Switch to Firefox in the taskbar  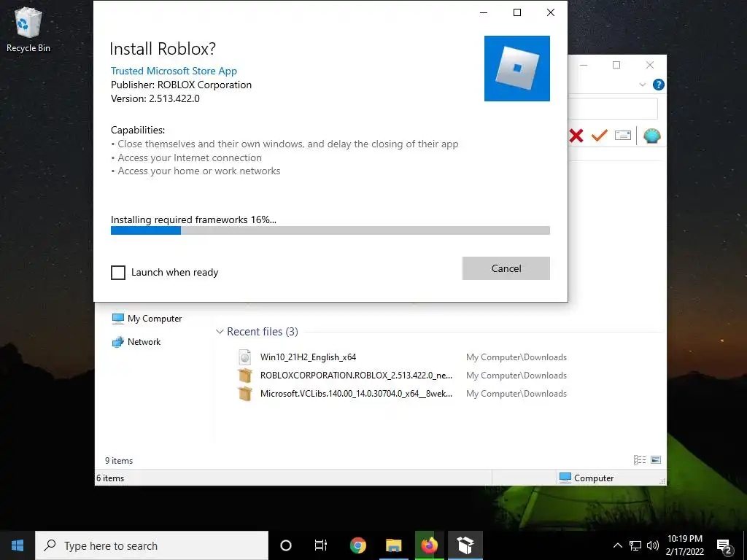coord(429,545)
